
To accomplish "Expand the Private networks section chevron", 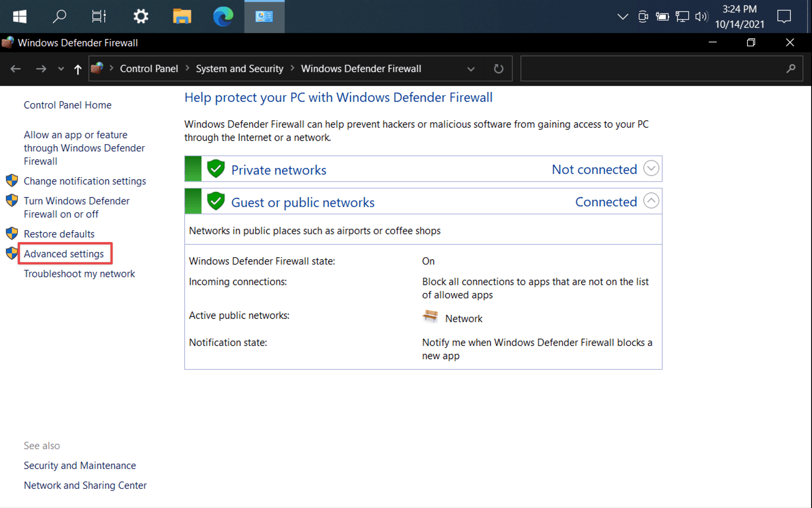I will [x=651, y=168].
